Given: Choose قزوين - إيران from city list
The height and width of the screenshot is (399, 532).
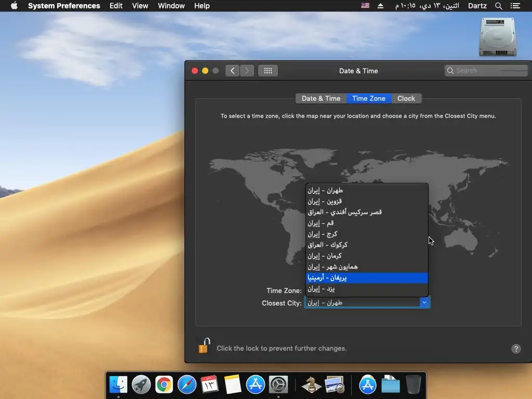Looking at the screenshot, I should (367, 201).
